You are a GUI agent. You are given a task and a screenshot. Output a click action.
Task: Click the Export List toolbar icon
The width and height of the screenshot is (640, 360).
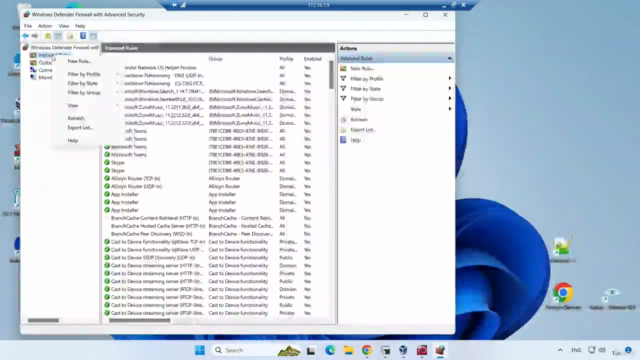pos(70,36)
